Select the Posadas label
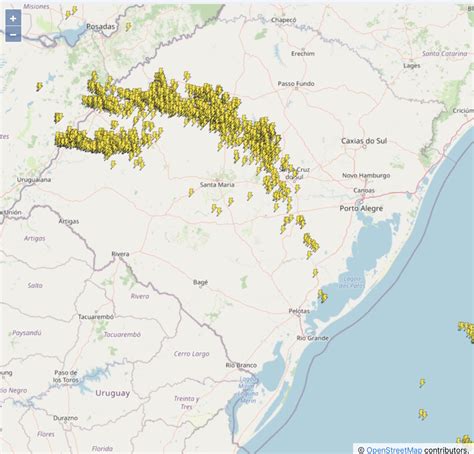 pos(100,26)
